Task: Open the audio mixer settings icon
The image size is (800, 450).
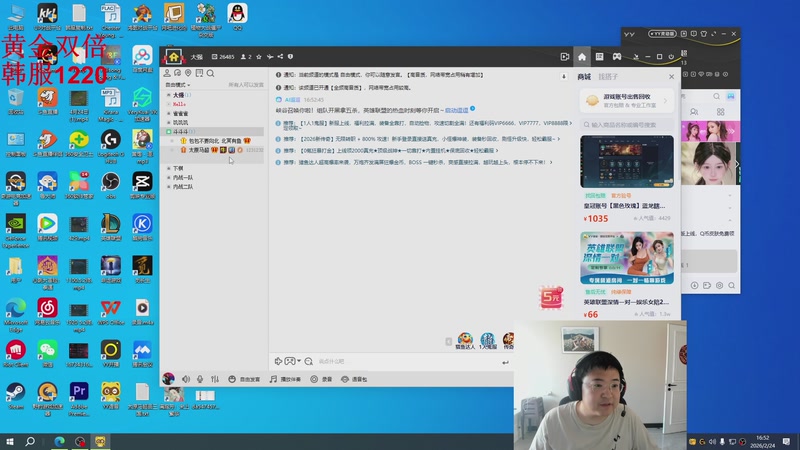Action: click(x=215, y=379)
